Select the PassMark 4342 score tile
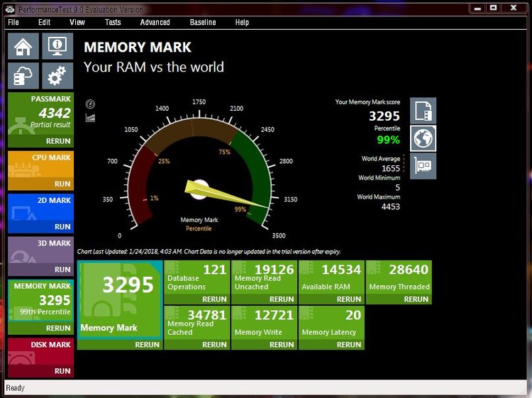This screenshot has width=532, height=398. coord(40,114)
